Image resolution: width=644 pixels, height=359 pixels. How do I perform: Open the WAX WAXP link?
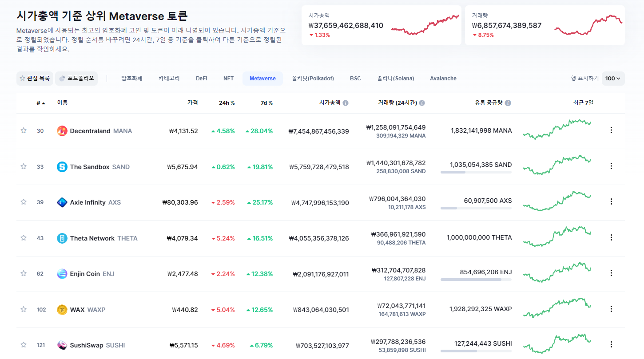click(x=88, y=310)
